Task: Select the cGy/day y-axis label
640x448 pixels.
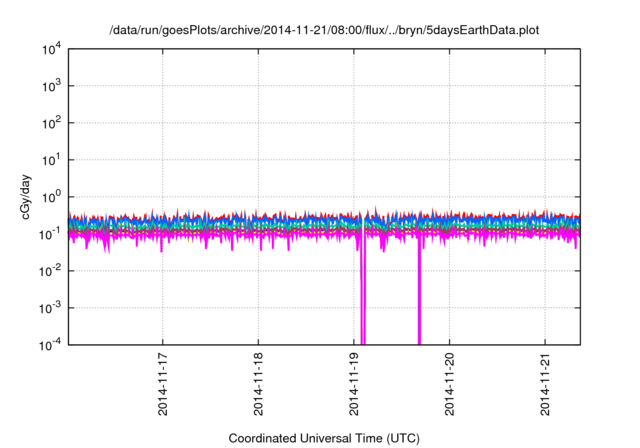Action: click(26, 197)
